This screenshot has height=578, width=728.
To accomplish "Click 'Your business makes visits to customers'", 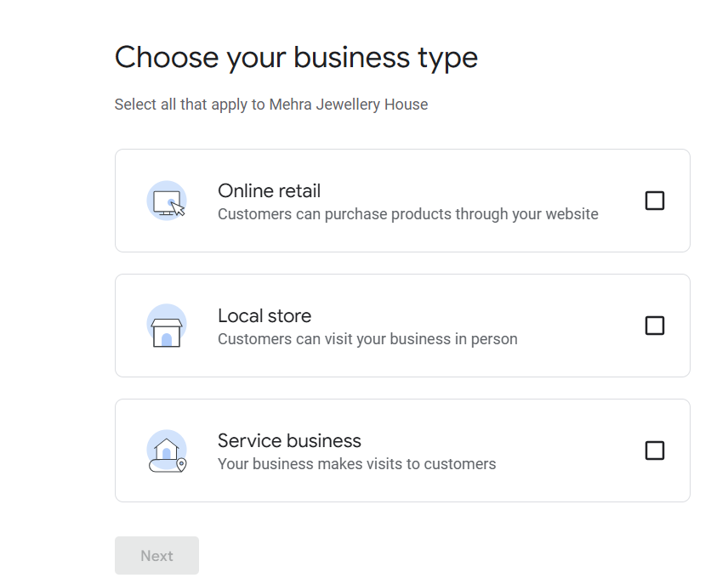I will pyautogui.click(x=357, y=464).
